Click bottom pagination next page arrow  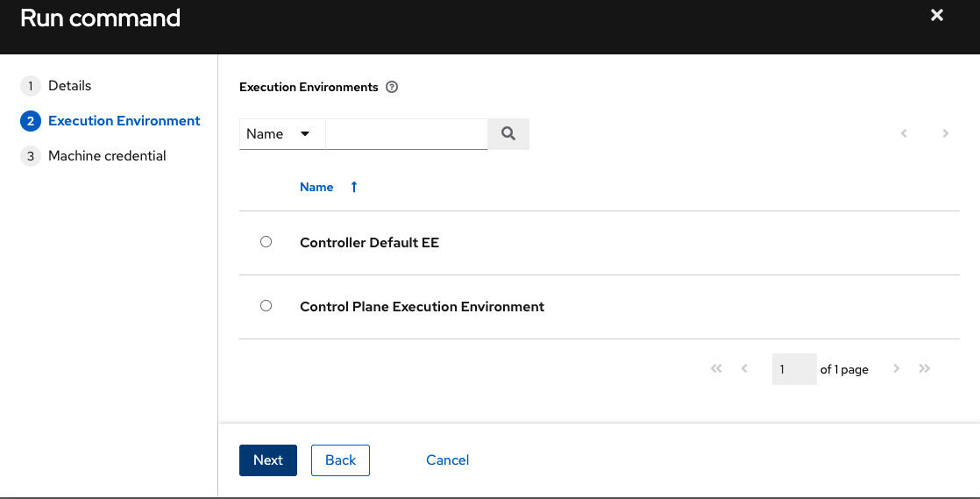coord(896,369)
